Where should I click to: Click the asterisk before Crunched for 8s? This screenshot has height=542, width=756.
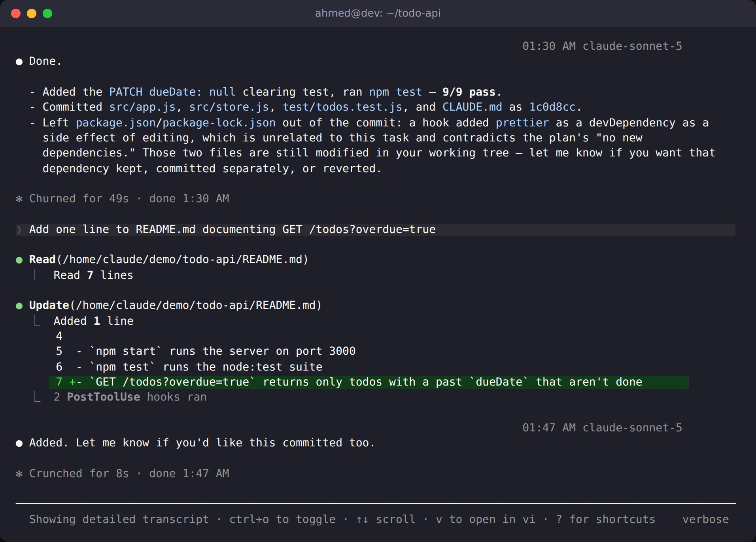(19, 474)
